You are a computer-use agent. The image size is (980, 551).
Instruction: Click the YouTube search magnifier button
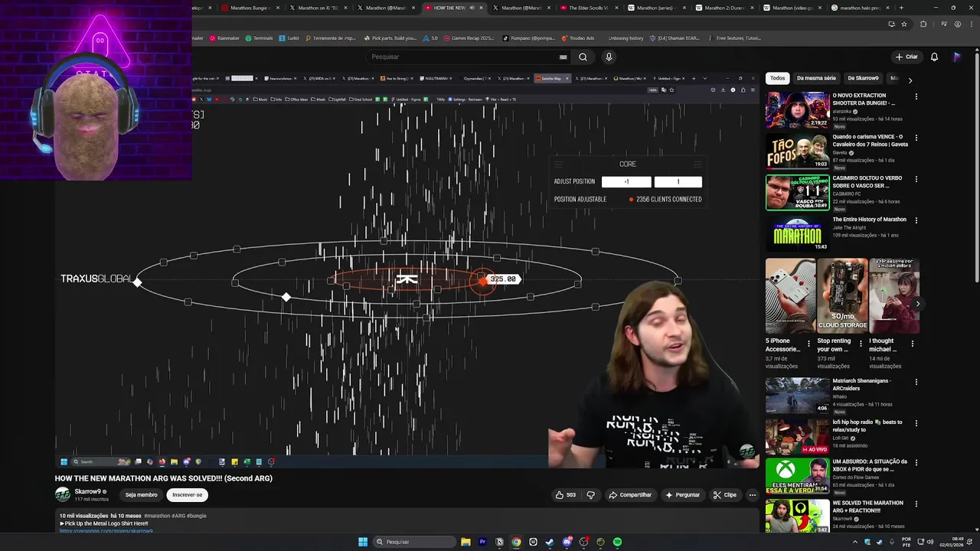583,57
